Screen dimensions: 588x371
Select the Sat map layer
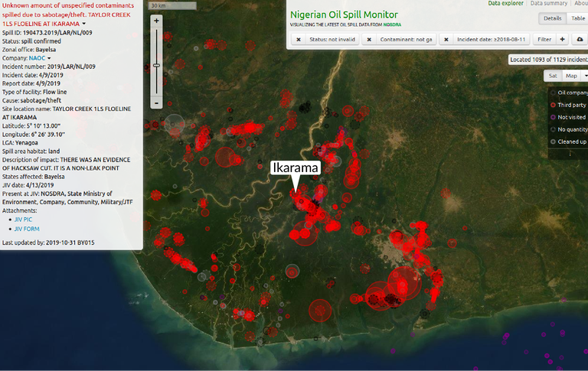pos(553,76)
